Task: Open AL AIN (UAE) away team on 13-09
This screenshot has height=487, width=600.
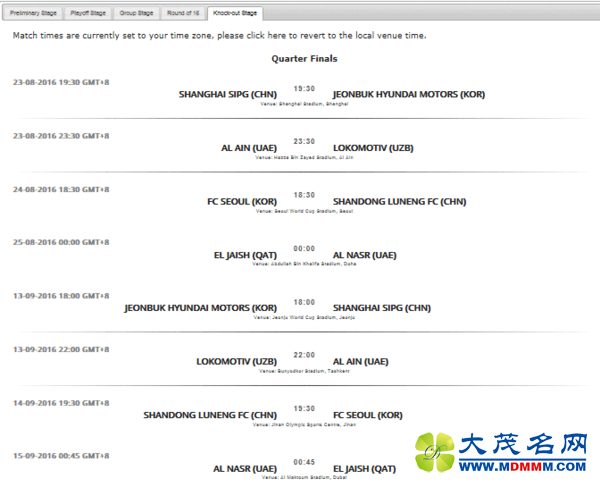Action: pos(360,361)
